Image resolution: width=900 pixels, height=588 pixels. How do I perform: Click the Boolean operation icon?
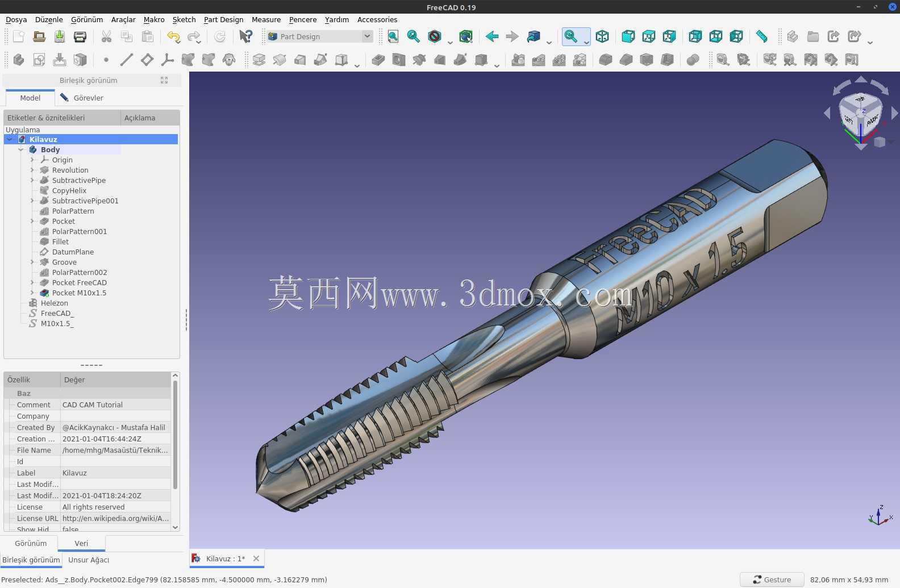click(x=693, y=60)
